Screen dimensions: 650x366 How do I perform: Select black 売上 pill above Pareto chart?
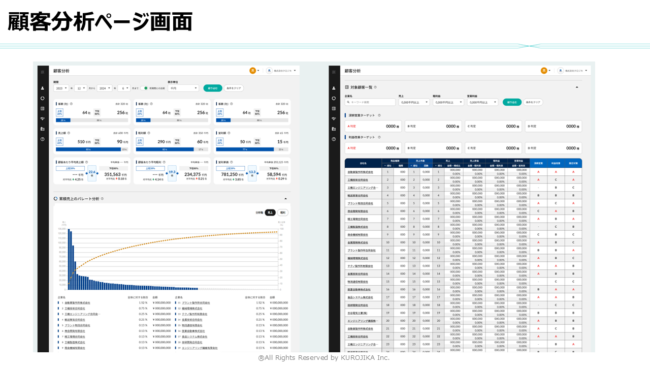(x=270, y=213)
